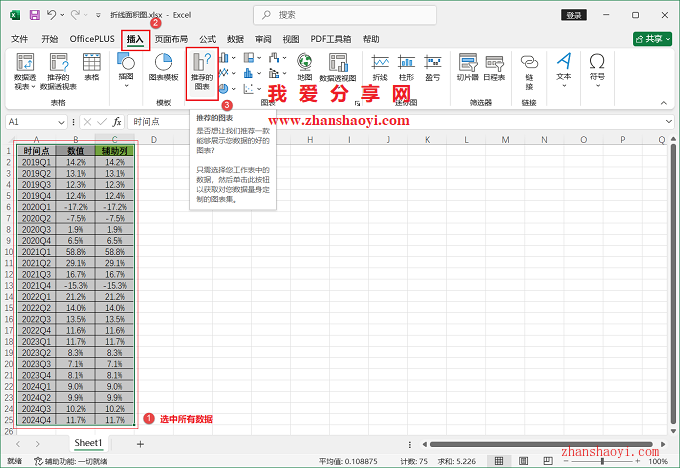Viewport: 680px width, 468px height.
Task: Click the zoom out minus button
Action: click(x=566, y=461)
